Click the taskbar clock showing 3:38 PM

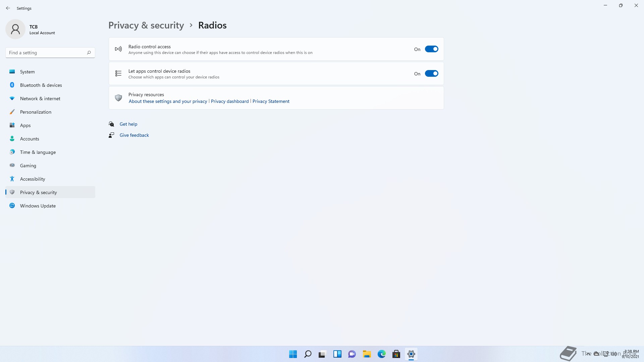pyautogui.click(x=631, y=354)
